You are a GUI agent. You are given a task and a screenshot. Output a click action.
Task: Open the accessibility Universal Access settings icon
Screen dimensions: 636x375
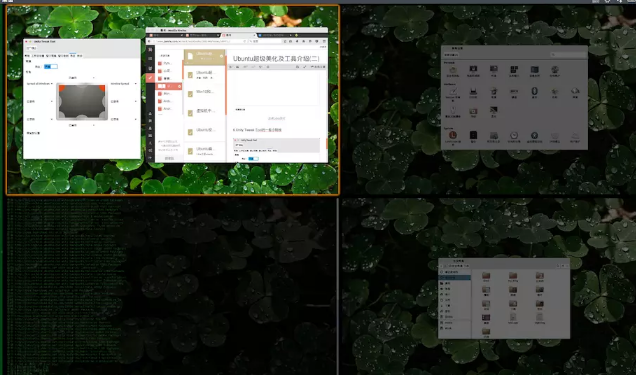coord(534,137)
